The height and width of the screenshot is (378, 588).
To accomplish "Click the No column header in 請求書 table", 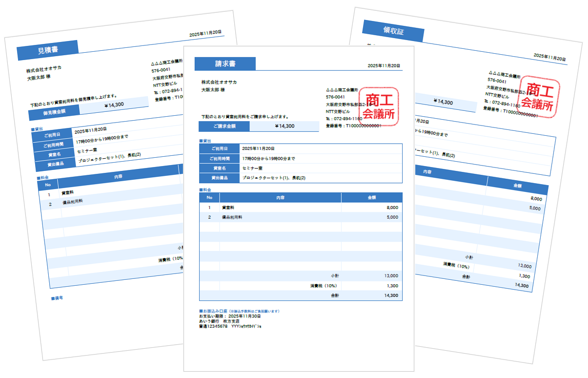I will tap(209, 197).
